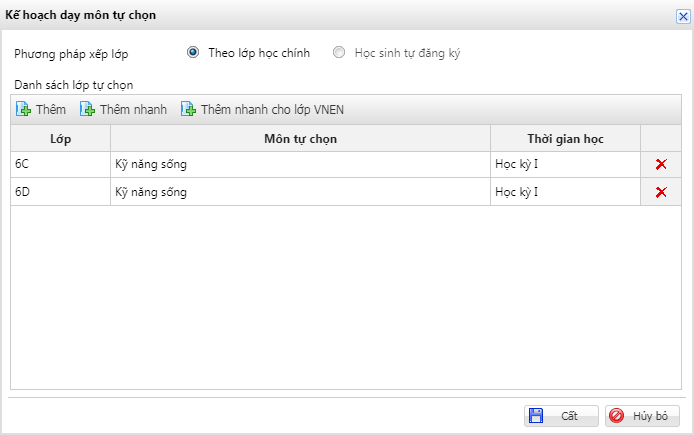Image resolution: width=694 pixels, height=435 pixels.
Task: Click the Môn tự chọn column header
Action: (x=300, y=138)
